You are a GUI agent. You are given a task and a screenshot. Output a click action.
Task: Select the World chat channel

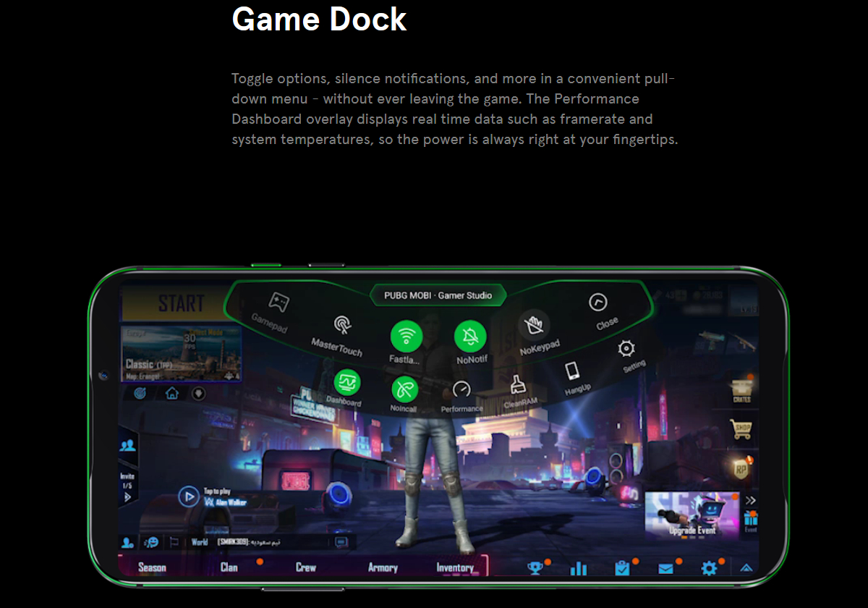coord(200,541)
